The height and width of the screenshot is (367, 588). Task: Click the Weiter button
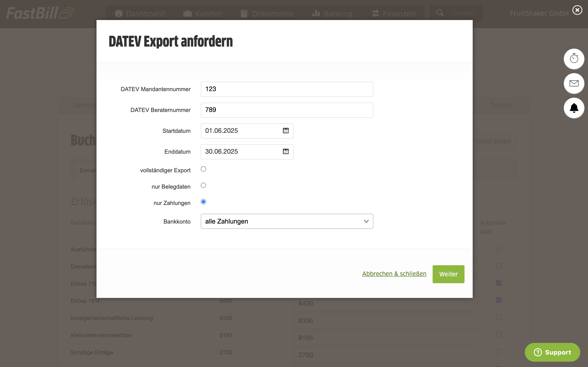(448, 274)
